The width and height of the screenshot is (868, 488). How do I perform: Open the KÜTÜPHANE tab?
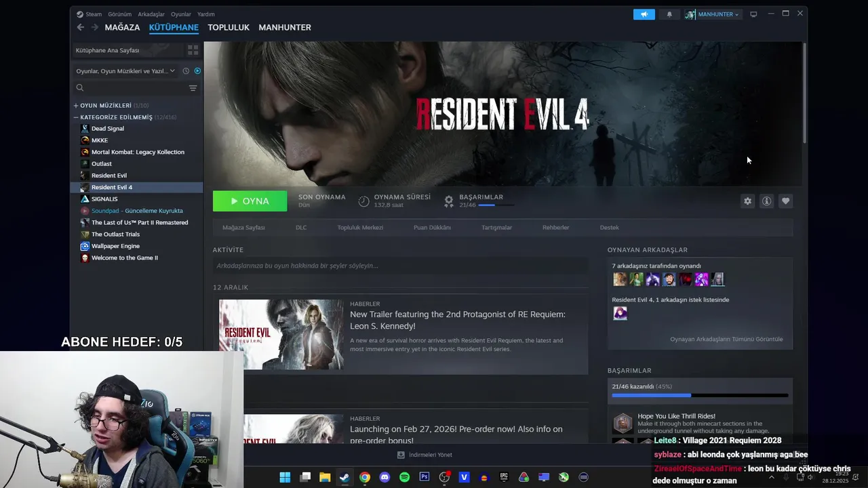click(x=174, y=28)
